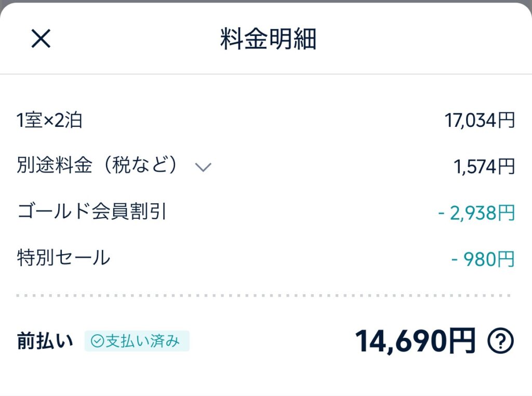Tap the -980円 special sale amount
Image resolution: width=532 pixels, height=396 pixels.
pyautogui.click(x=483, y=259)
